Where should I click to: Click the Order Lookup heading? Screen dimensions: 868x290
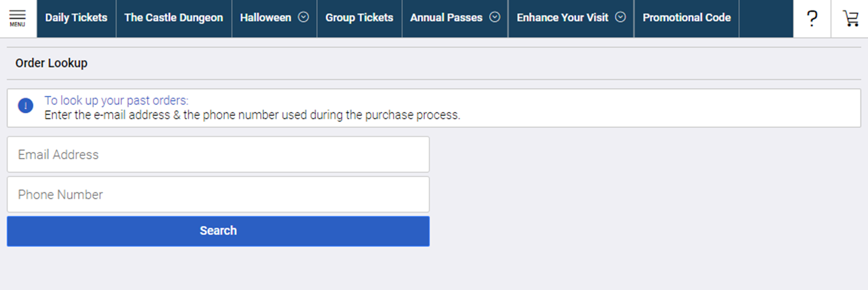click(51, 63)
